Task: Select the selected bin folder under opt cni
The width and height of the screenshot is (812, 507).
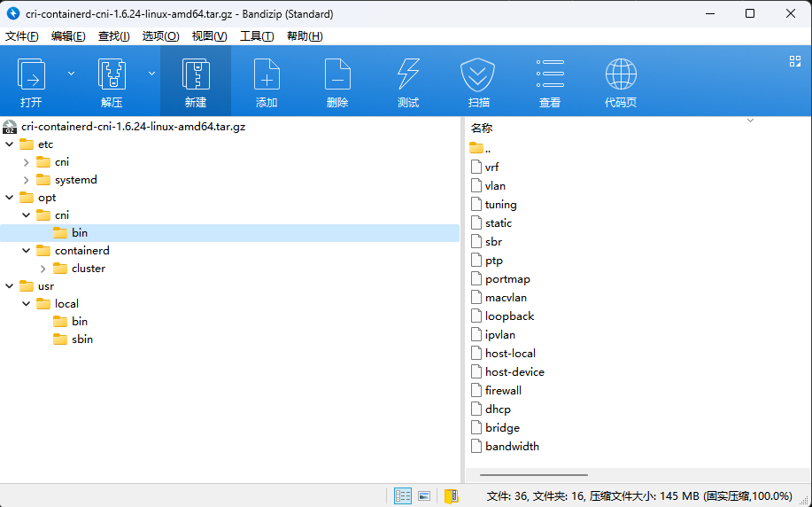Action: 230,233
